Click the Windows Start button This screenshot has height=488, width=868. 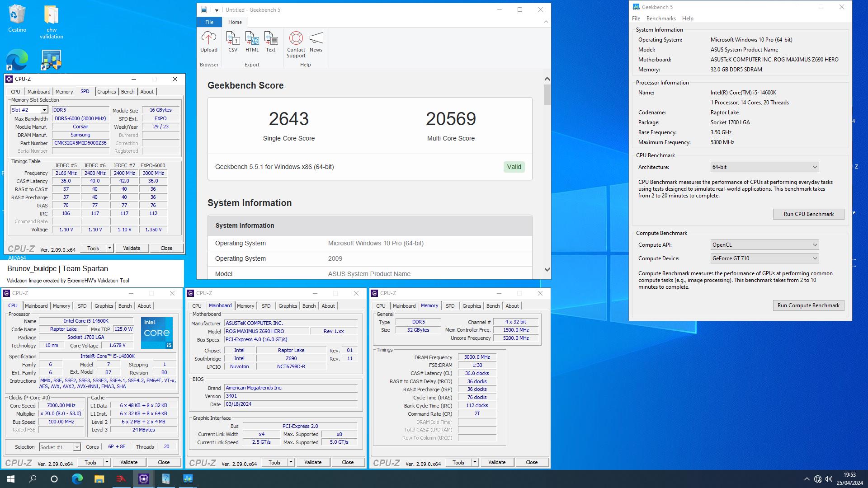tap(11, 479)
